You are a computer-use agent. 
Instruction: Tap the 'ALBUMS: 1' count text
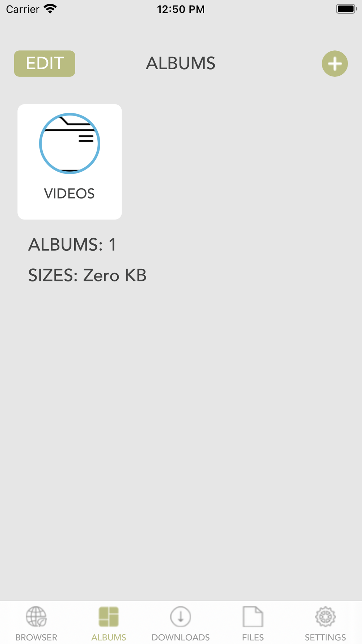click(72, 244)
